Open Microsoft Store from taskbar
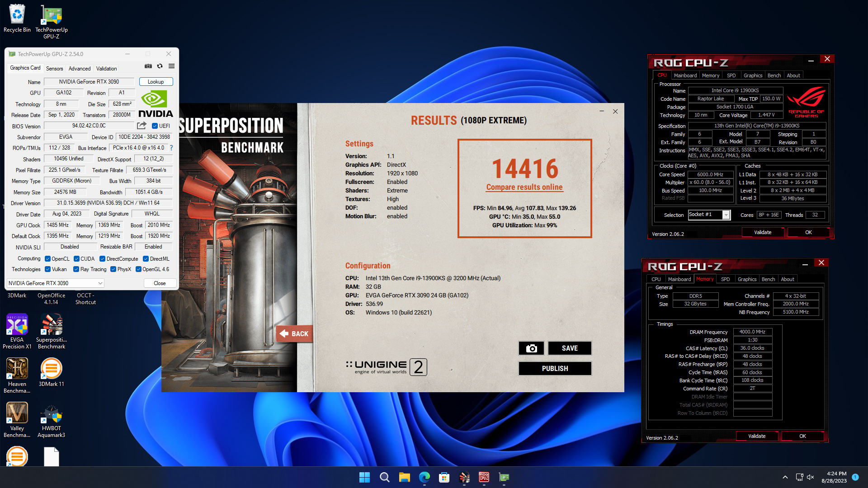The image size is (868, 488). [444, 477]
